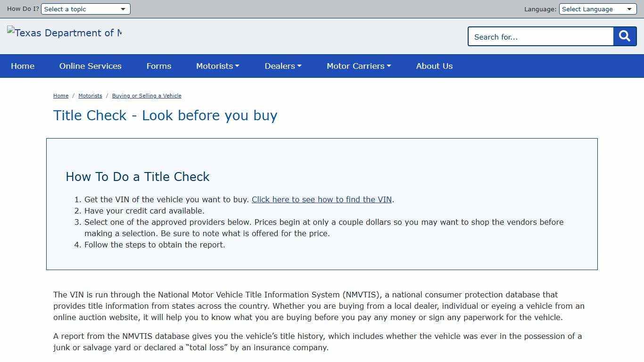644x362 pixels.
Task: Open the Select a topic dropdown
Action: click(x=85, y=8)
